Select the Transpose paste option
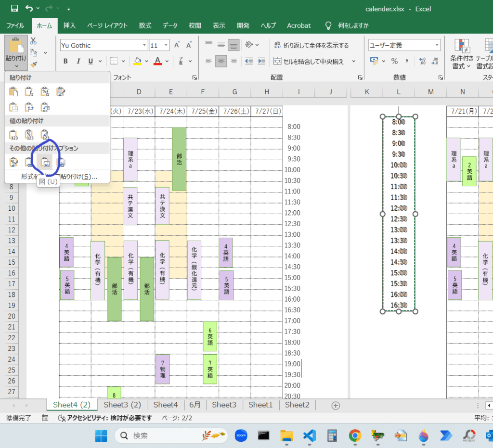The image size is (493, 448). tap(45, 107)
